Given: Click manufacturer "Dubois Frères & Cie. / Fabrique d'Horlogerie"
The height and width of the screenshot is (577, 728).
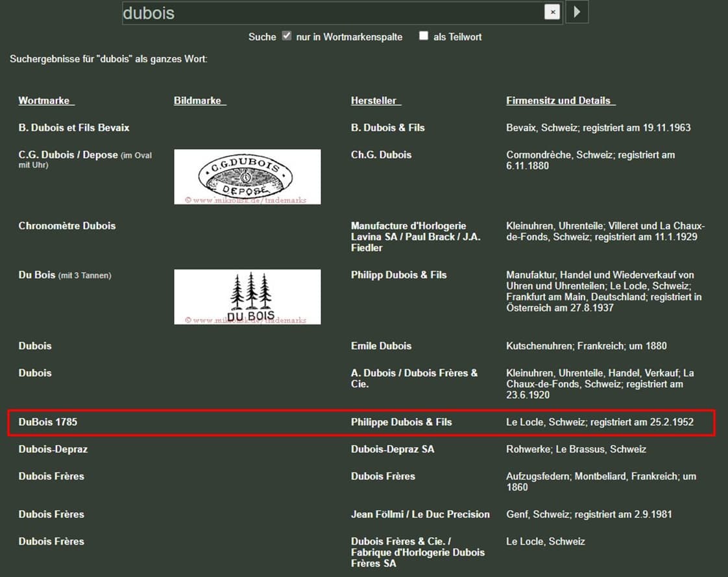Looking at the screenshot, I should click(418, 552).
